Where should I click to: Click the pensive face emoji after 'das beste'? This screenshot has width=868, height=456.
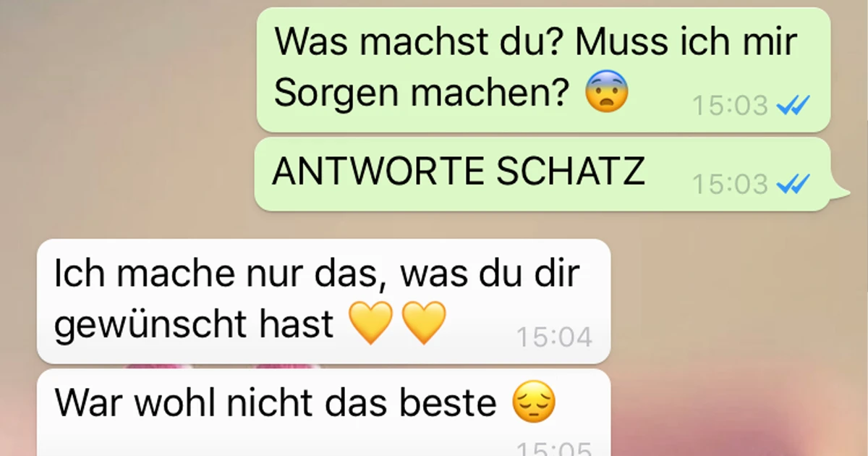click(533, 404)
